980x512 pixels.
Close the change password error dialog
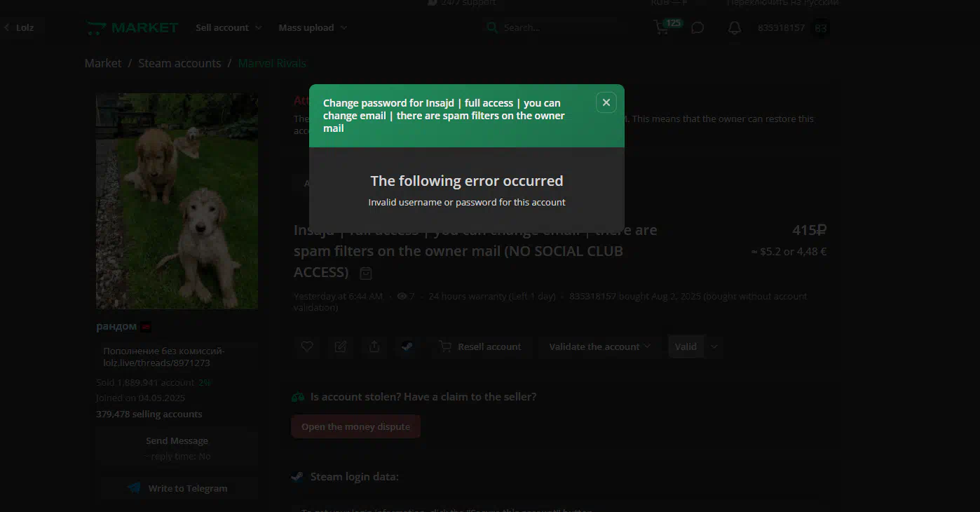pos(606,102)
